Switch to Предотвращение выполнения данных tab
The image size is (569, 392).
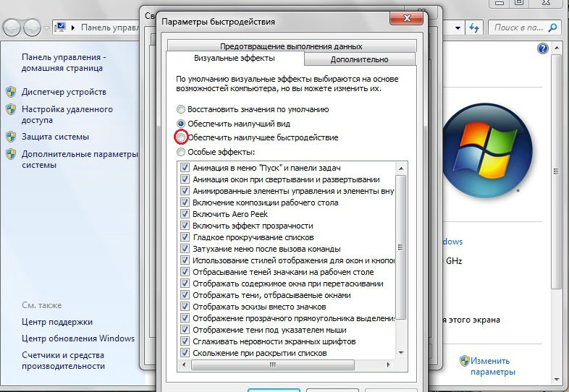point(292,46)
